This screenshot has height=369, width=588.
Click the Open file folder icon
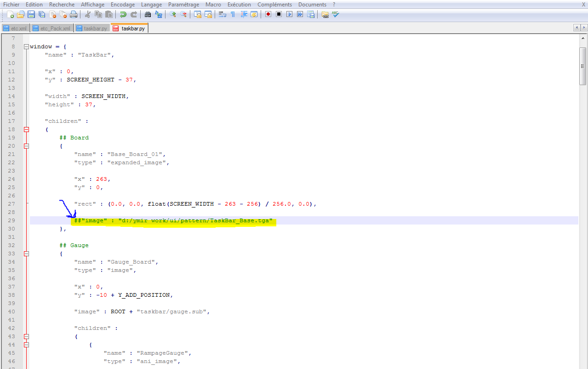(20, 14)
